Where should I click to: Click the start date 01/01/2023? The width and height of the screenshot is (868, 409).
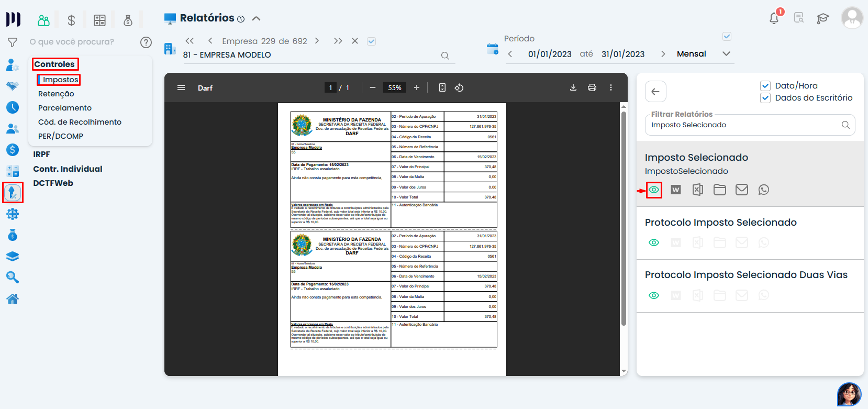(x=550, y=54)
